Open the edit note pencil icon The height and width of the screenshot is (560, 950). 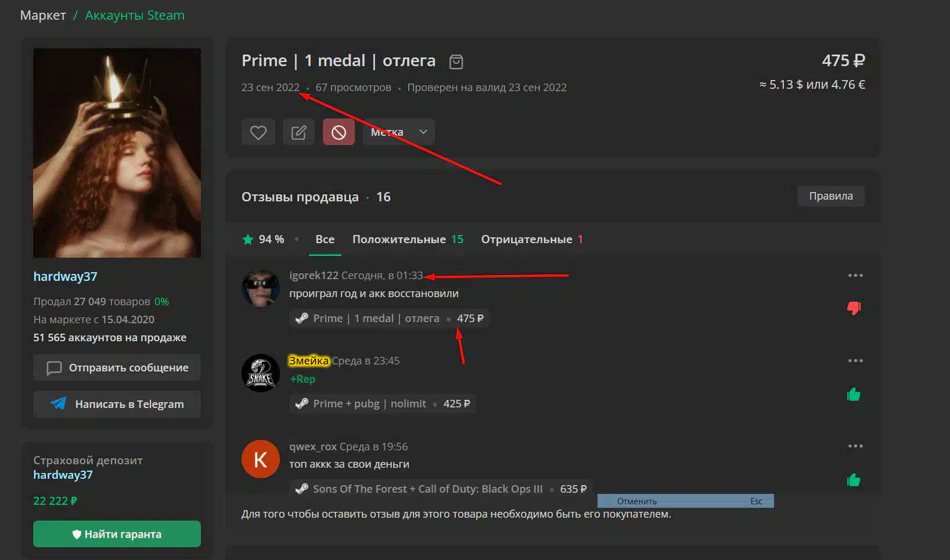click(298, 132)
